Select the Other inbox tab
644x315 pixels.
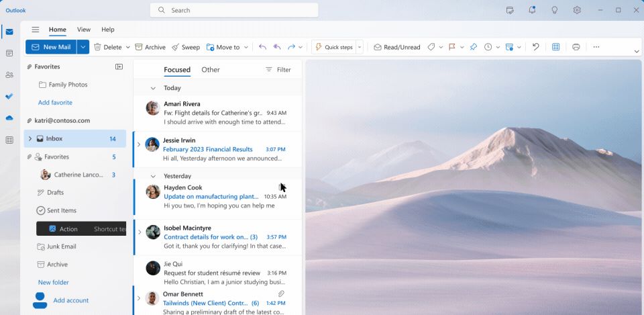211,69
